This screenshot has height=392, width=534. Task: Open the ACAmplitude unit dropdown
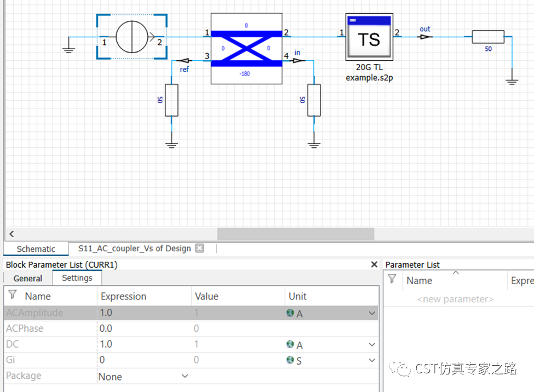372,313
